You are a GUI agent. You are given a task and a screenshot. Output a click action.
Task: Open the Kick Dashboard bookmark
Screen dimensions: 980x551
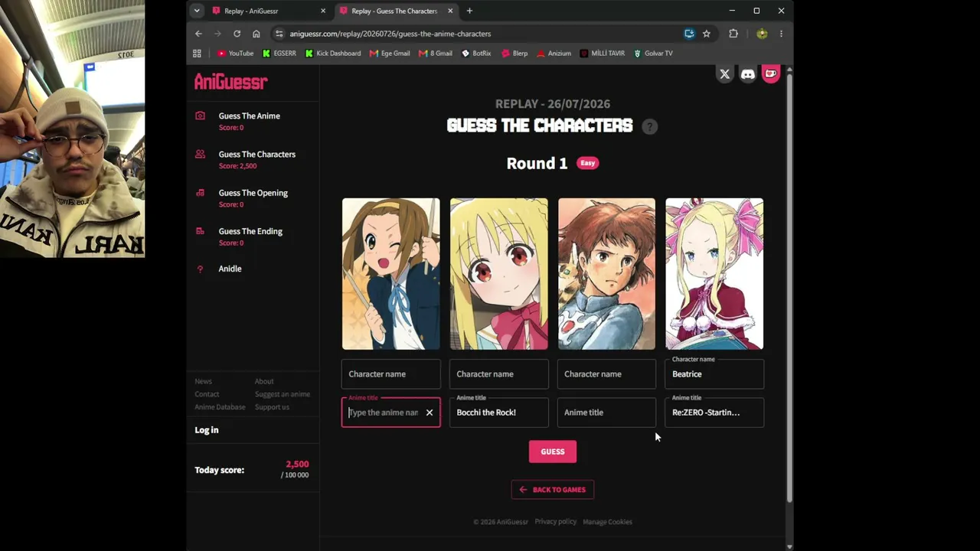click(332, 54)
